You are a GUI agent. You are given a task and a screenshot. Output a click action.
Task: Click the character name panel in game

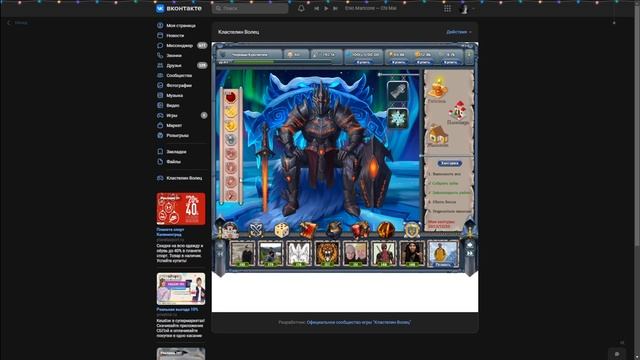250,54
